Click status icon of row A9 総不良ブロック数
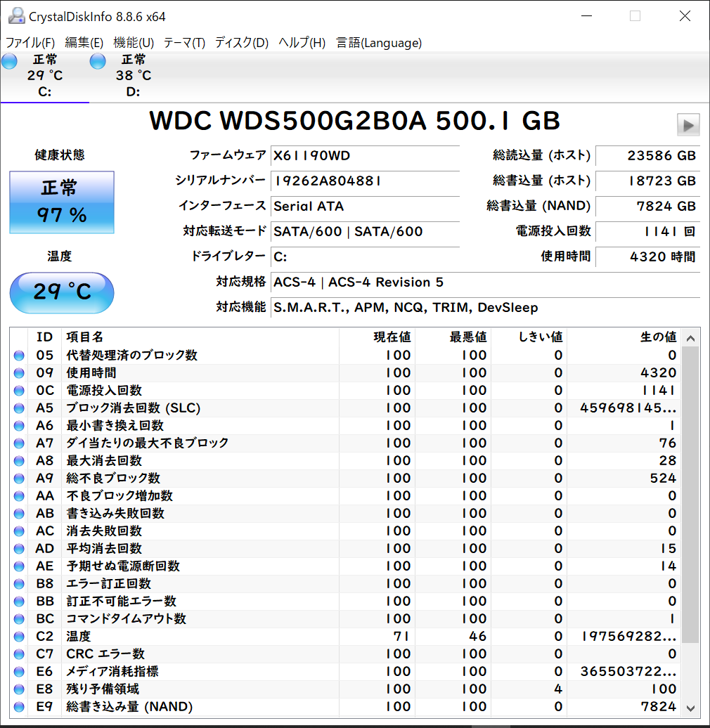710x728 pixels. pos(19,479)
